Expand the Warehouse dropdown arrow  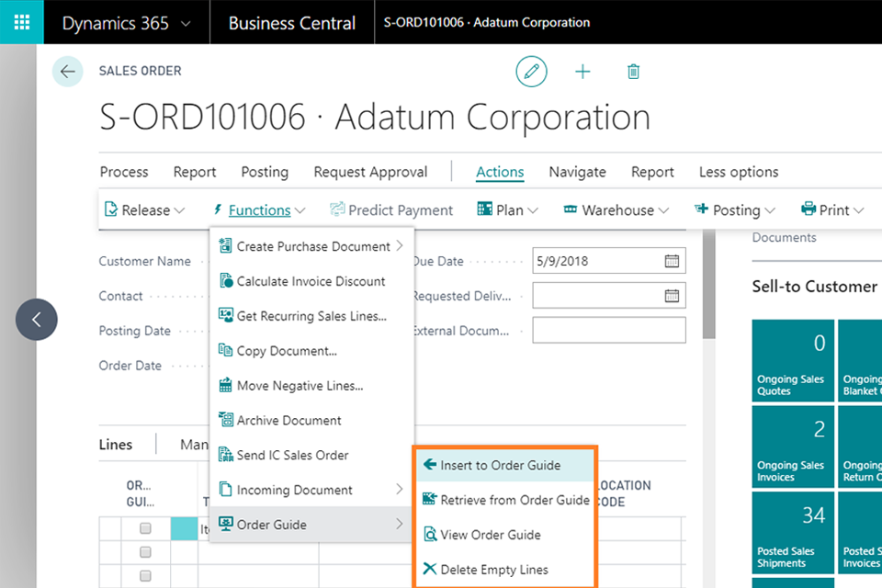click(663, 210)
